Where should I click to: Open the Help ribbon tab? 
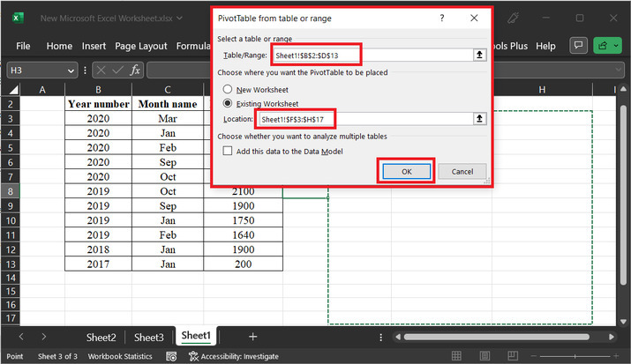coord(545,46)
